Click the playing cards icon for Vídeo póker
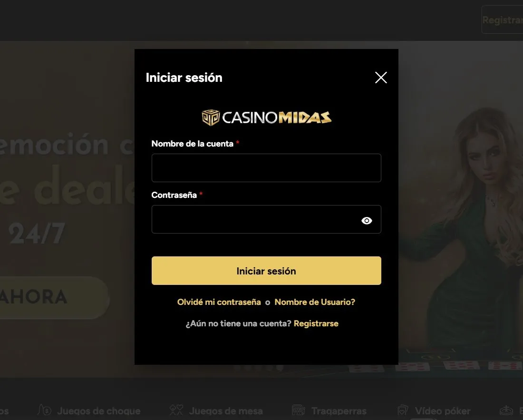 (x=403, y=410)
